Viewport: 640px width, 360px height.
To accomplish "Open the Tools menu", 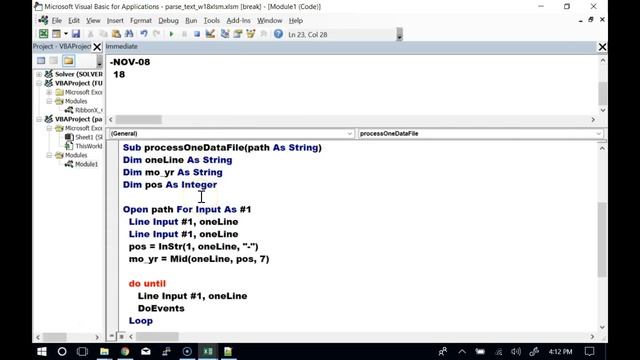I will [x=211, y=20].
